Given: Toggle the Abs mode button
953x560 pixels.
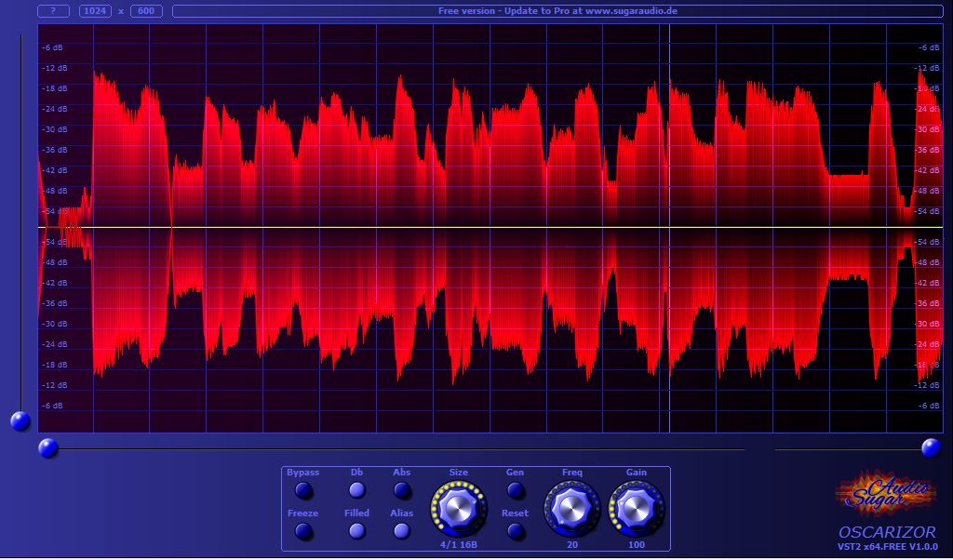Looking at the screenshot, I should coord(402,490).
